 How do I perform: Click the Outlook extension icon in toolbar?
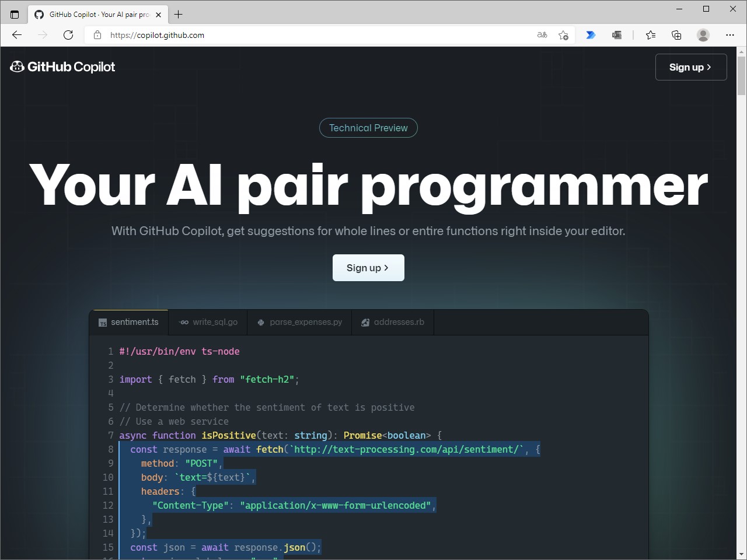pos(617,35)
